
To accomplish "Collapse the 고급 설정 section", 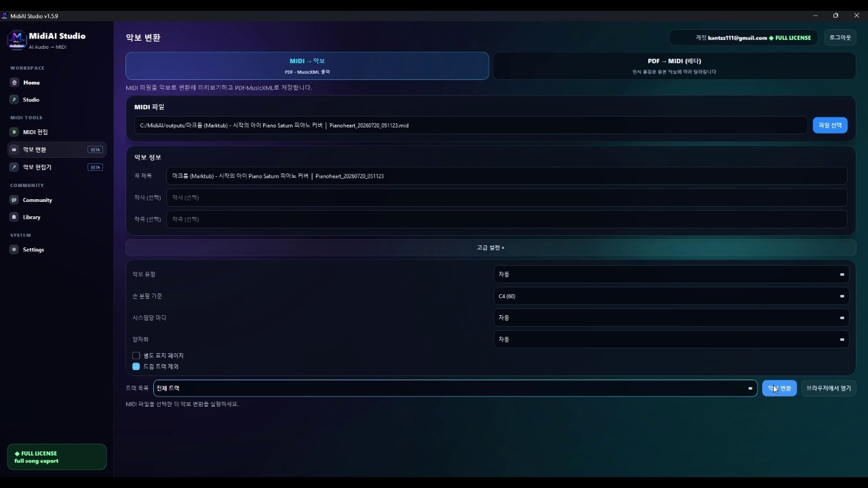I will coord(490,247).
